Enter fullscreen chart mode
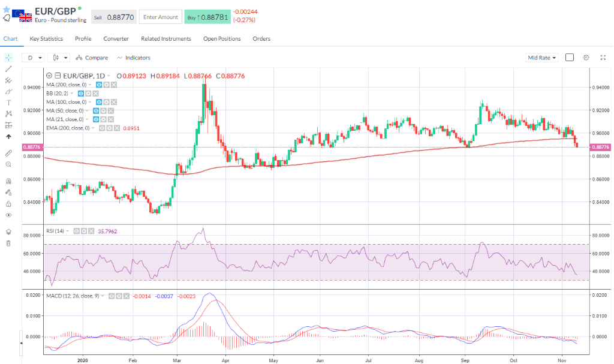Viewport: 614px width, 364px height. click(x=603, y=58)
